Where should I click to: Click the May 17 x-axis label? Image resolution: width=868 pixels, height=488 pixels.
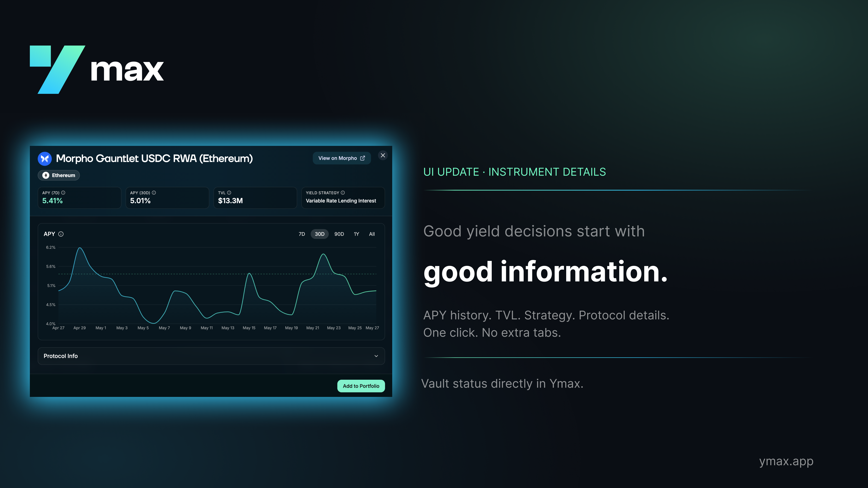[x=270, y=328]
